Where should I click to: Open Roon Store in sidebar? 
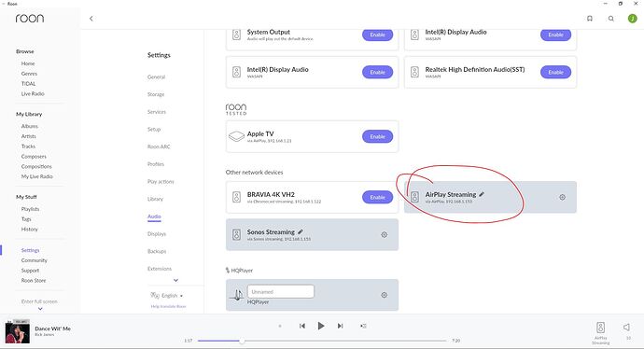pos(34,281)
